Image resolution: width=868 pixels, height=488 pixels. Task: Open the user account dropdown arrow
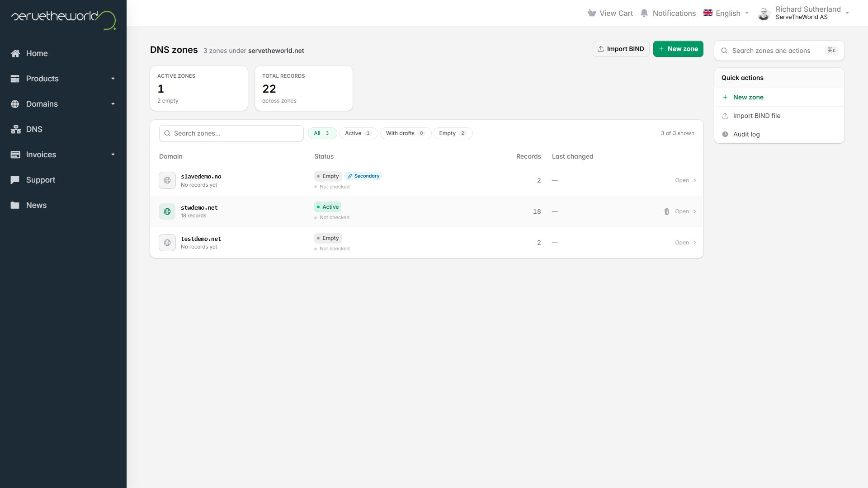pos(847,13)
